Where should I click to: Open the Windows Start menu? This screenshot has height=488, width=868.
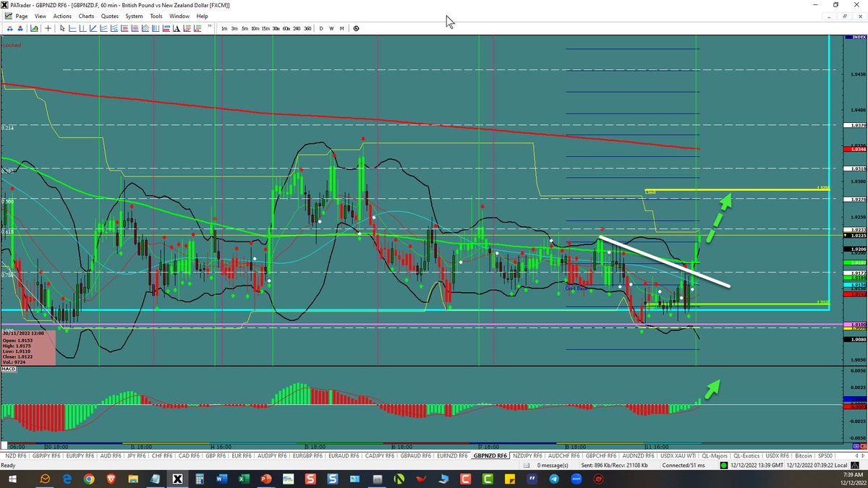[12, 479]
